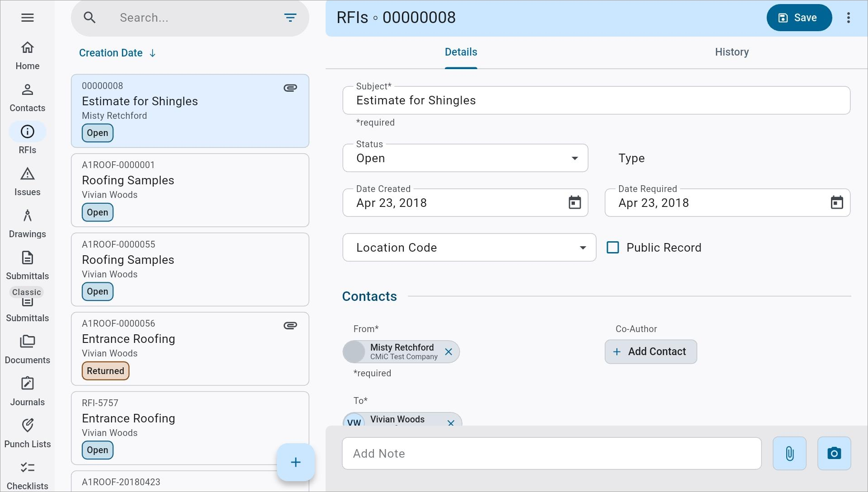This screenshot has height=492, width=868.
Task: Open RFI A1ROOF-0000055 Roofing Samples
Action: (x=190, y=270)
